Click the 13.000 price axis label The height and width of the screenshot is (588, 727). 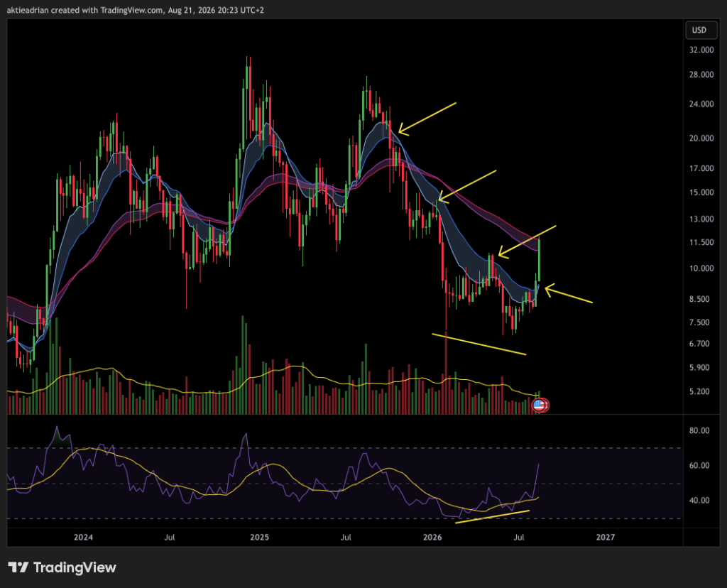[x=701, y=219]
